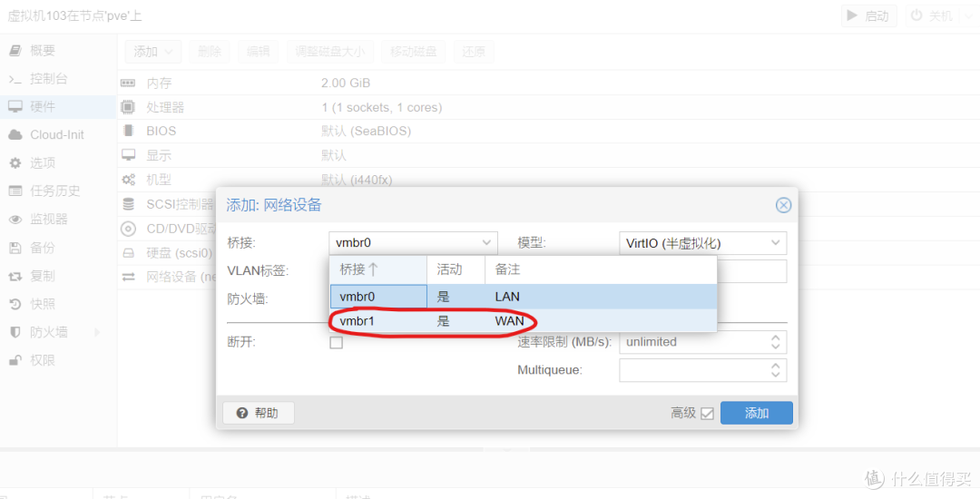Image resolution: width=980 pixels, height=499 pixels.
Task: Click the 防火墙 shield icon in sidebar
Action: pyautogui.click(x=15, y=332)
